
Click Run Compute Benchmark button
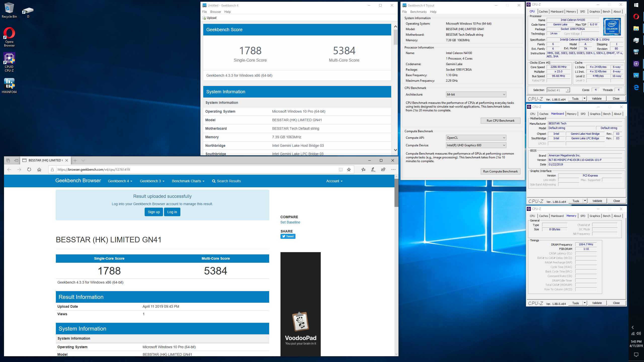(500, 171)
